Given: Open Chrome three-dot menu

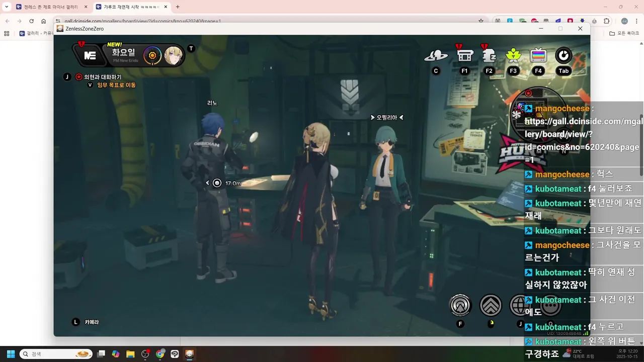Looking at the screenshot, I should [x=636, y=21].
